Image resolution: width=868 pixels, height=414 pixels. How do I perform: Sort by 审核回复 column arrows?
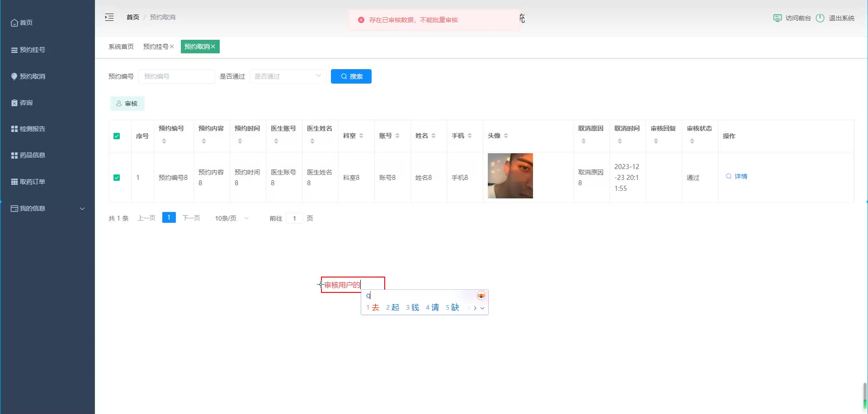click(656, 141)
